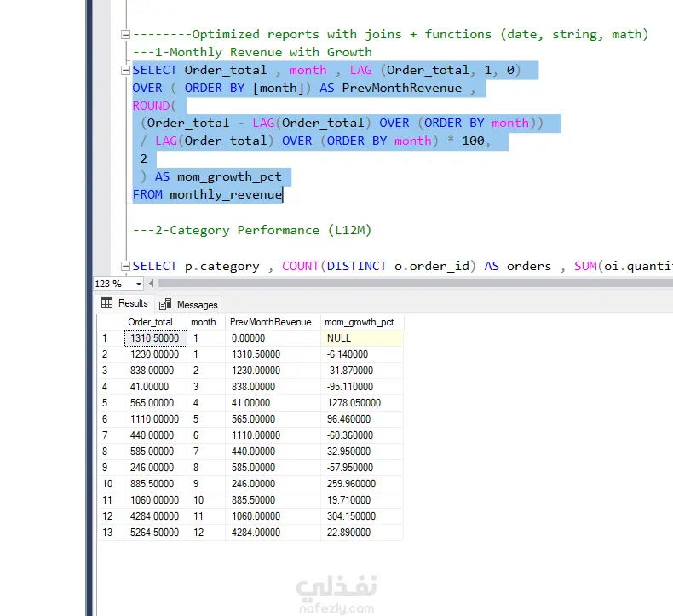
Task: Select the 41.00000 Order_total cell in row 4
Action: pyautogui.click(x=155, y=387)
